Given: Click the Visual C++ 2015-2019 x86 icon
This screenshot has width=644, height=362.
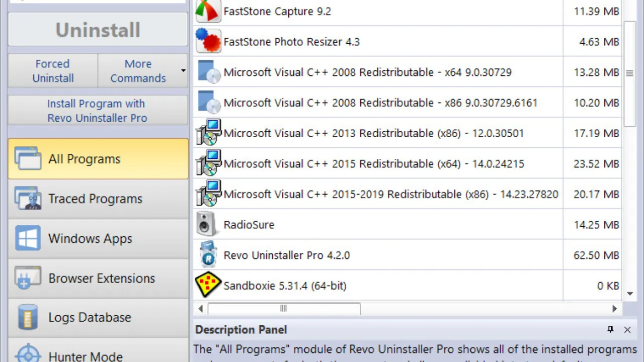Looking at the screenshot, I should point(208,194).
